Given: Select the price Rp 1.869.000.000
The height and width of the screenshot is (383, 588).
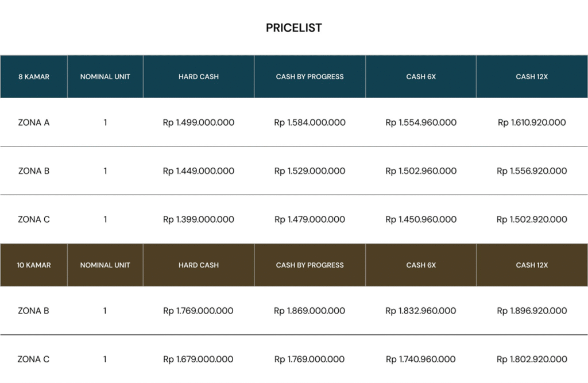Looking at the screenshot, I should [310, 311].
